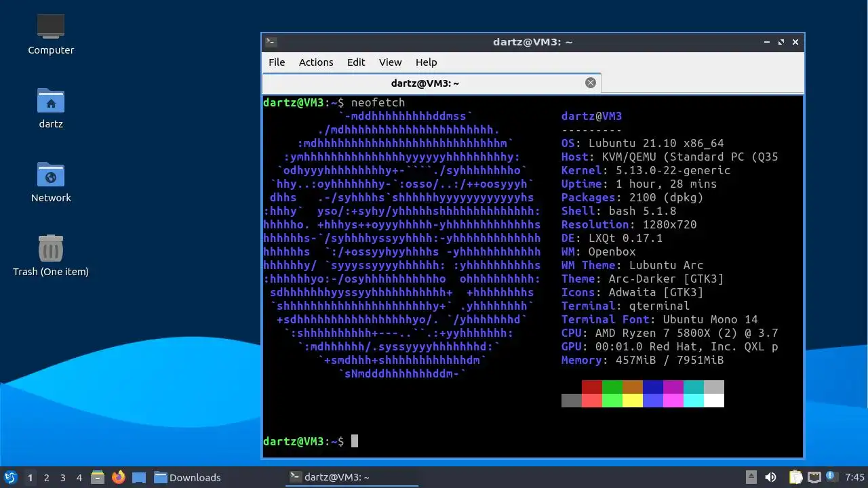Activate the Downloads taskbar window button
868x488 pixels.
point(188,477)
